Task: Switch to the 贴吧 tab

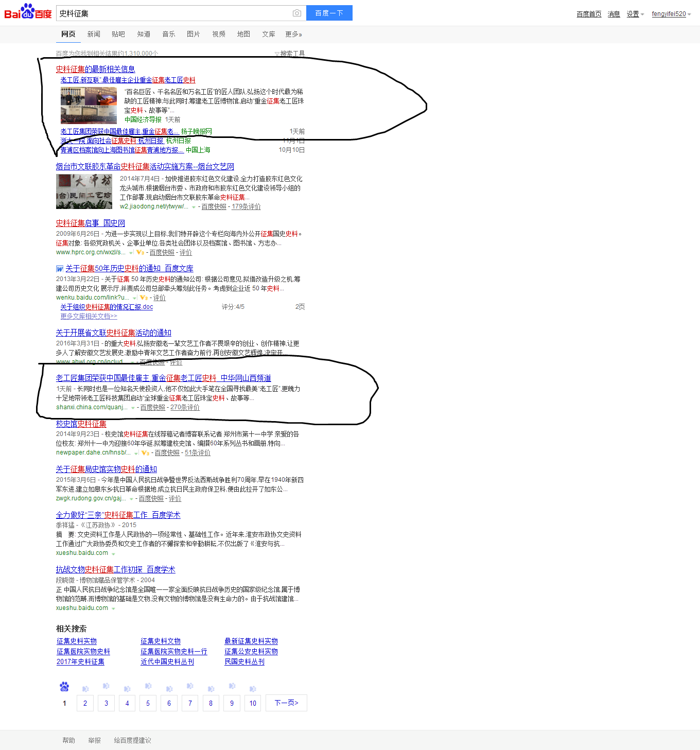Action: point(118,34)
